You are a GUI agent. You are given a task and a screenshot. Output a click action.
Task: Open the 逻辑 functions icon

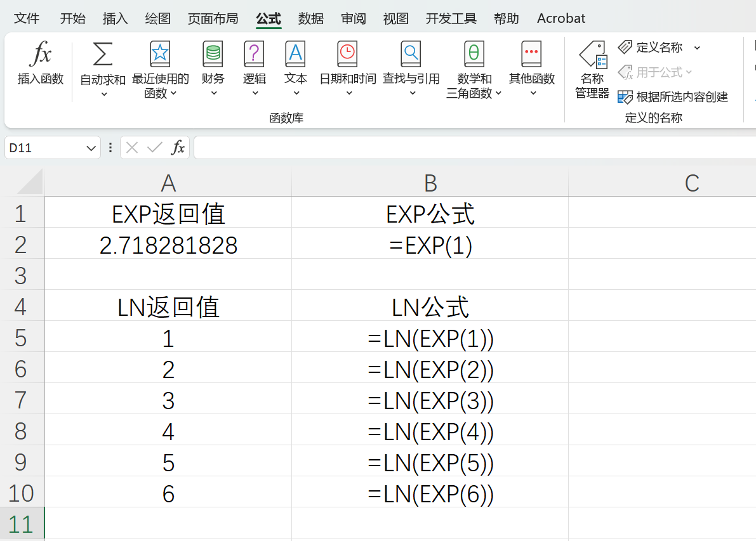tap(254, 53)
